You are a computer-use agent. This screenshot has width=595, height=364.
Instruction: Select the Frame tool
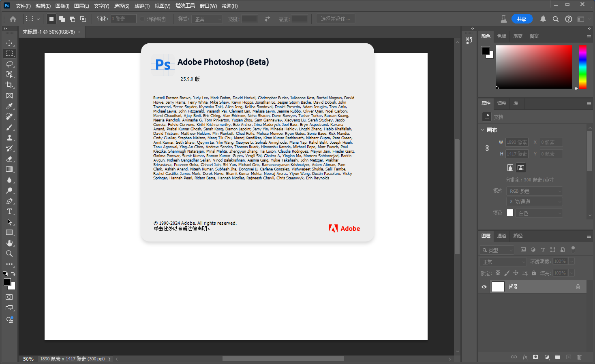[x=9, y=96]
